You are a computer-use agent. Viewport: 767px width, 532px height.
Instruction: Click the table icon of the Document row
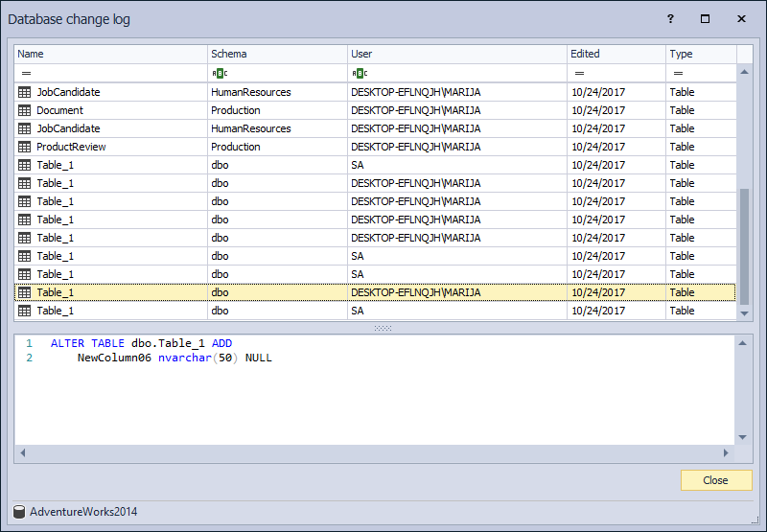(x=25, y=110)
